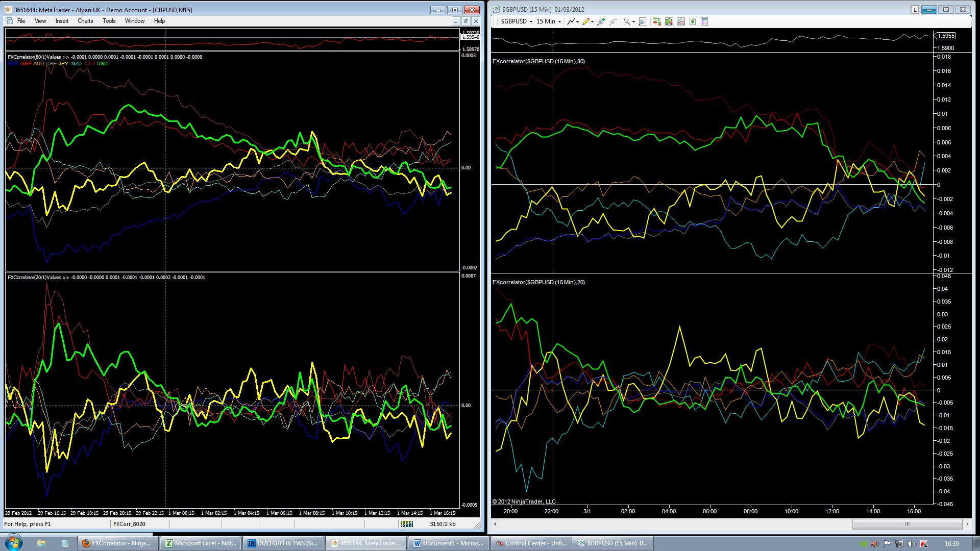Click the left arrow of NinjaTrader scrollbar
Screen dimensions: 980x551
[494, 524]
